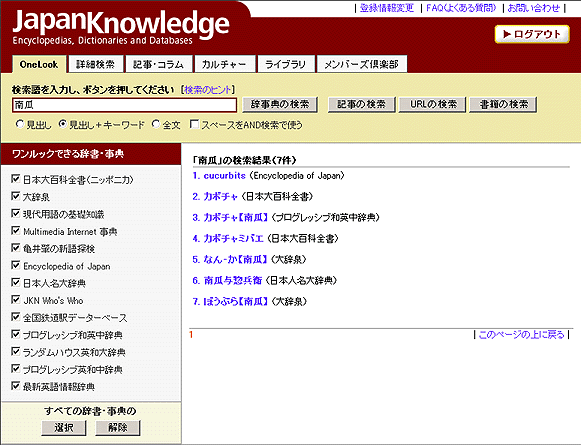
Task: Uncheck 最新英語情報辞典 checkbox
Action: click(x=16, y=386)
